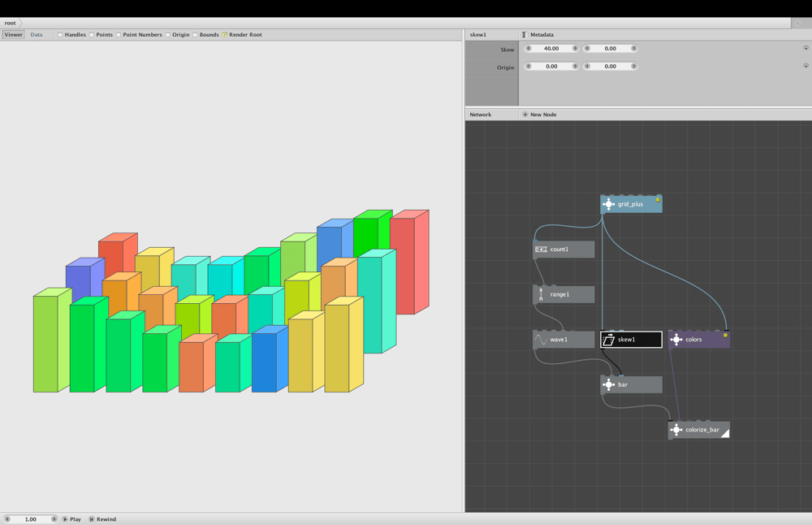Click the Metadata button
Viewport: 812px width, 525px height.
538,35
